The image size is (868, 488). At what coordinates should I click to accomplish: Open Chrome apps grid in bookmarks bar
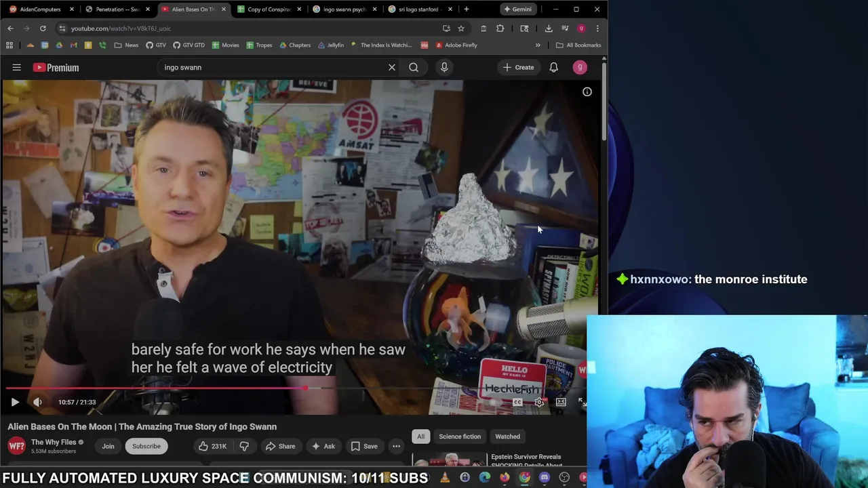pyautogui.click(x=9, y=45)
